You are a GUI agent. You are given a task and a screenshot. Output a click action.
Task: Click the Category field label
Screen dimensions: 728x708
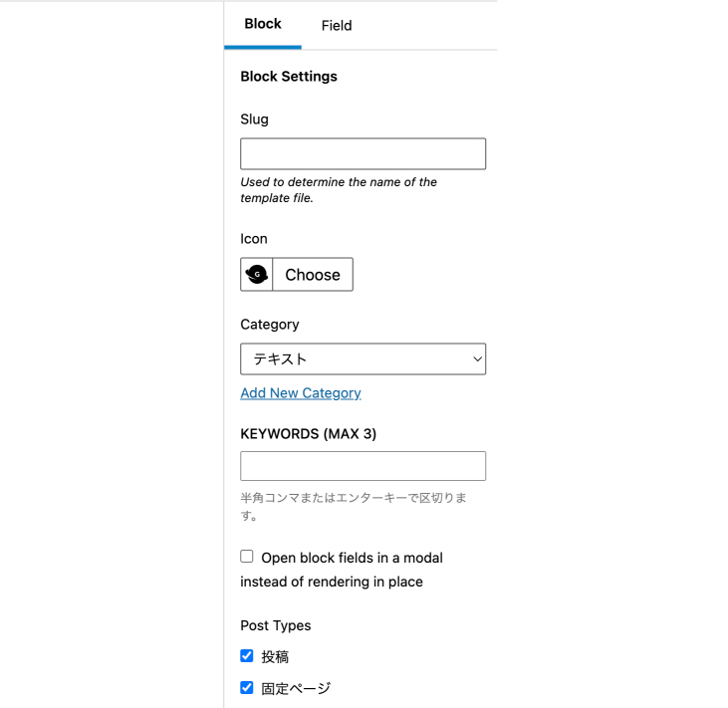click(270, 325)
